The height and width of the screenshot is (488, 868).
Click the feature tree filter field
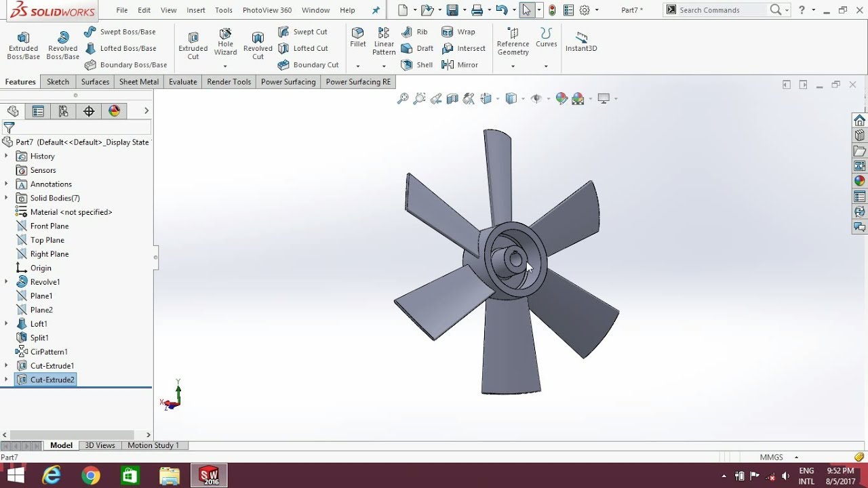(x=76, y=127)
